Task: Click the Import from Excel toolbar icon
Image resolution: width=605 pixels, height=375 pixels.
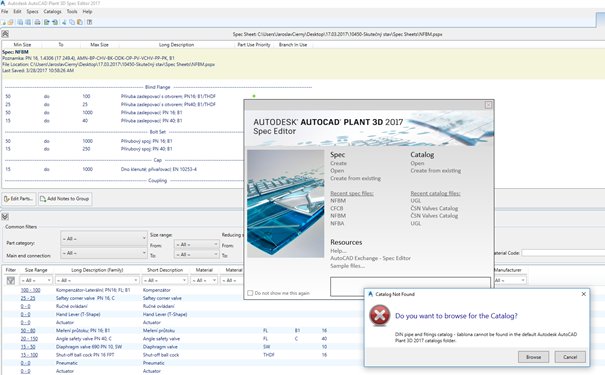Action: point(55,22)
